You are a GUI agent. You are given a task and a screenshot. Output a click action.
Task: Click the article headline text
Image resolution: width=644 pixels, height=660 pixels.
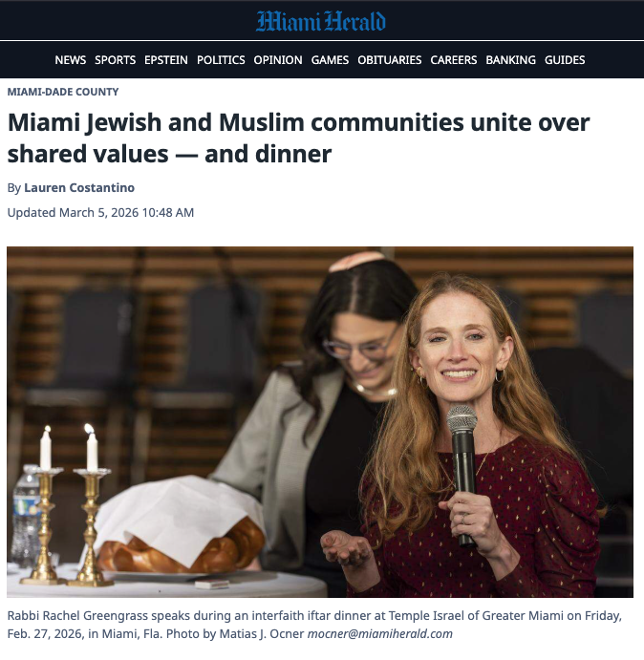click(x=298, y=138)
